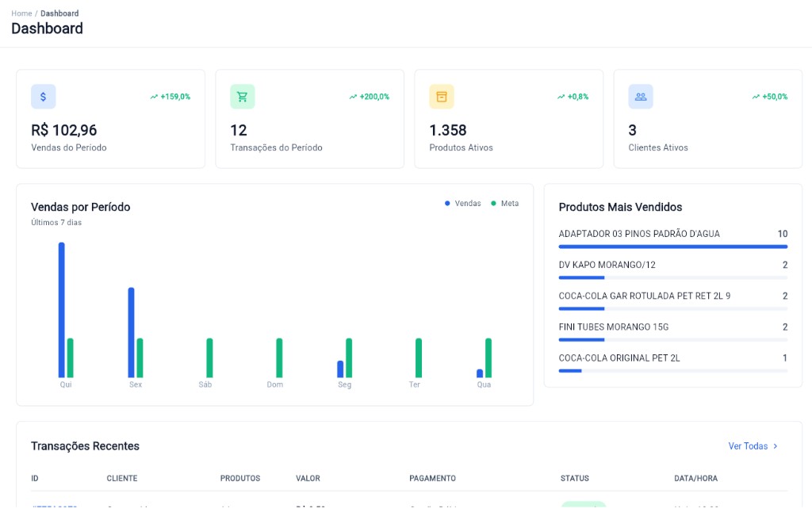Click the +200,0% growth percentage
This screenshot has width=812, height=520.
(374, 97)
